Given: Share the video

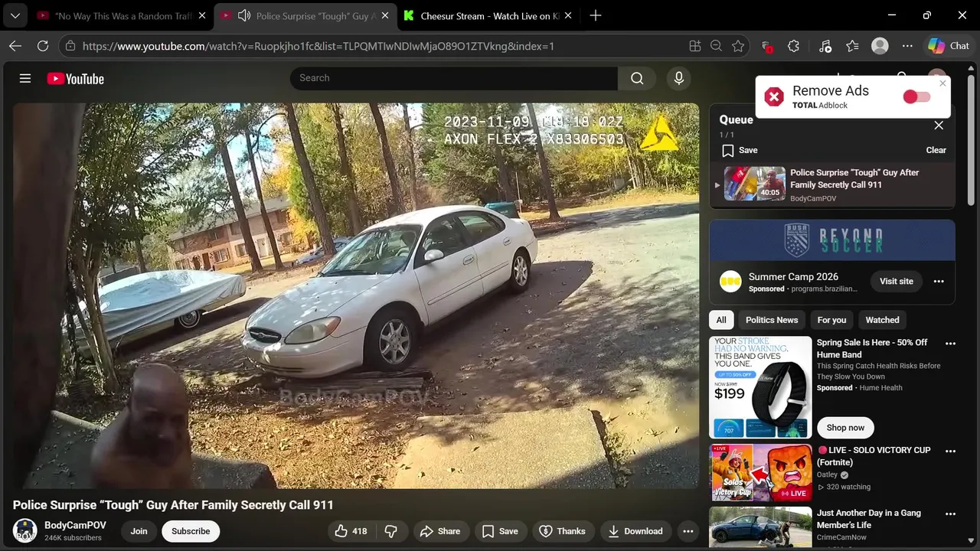Looking at the screenshot, I should (x=440, y=531).
